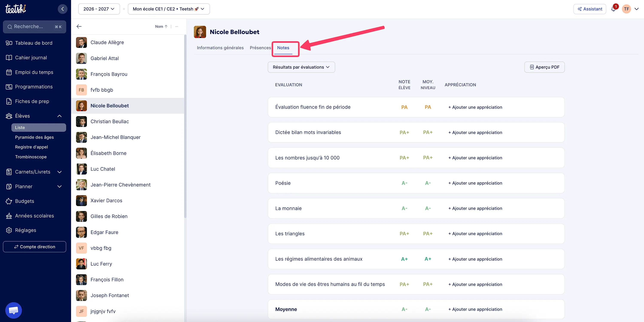Open Fiches de prep
The image size is (644, 322).
[32, 101]
